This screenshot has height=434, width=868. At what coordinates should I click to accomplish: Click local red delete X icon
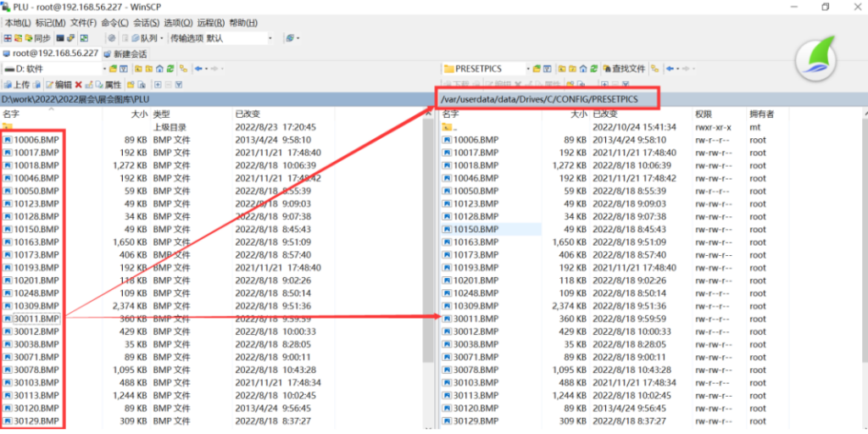tap(79, 86)
